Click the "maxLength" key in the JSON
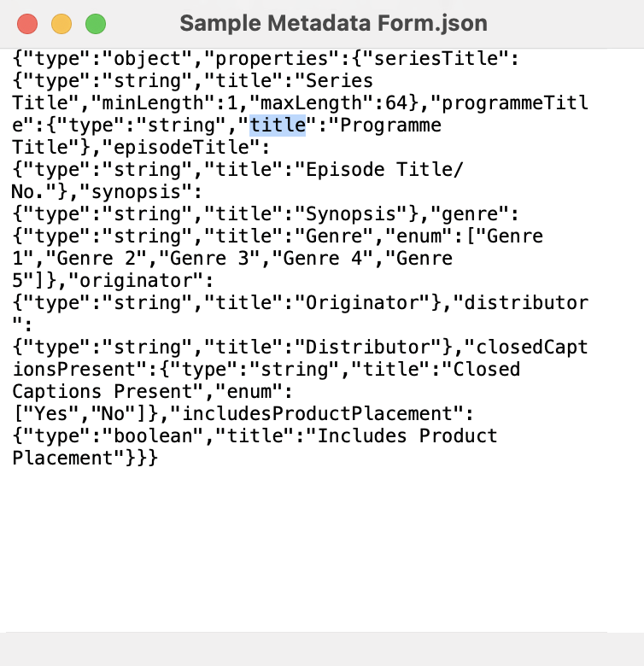 coord(300,103)
